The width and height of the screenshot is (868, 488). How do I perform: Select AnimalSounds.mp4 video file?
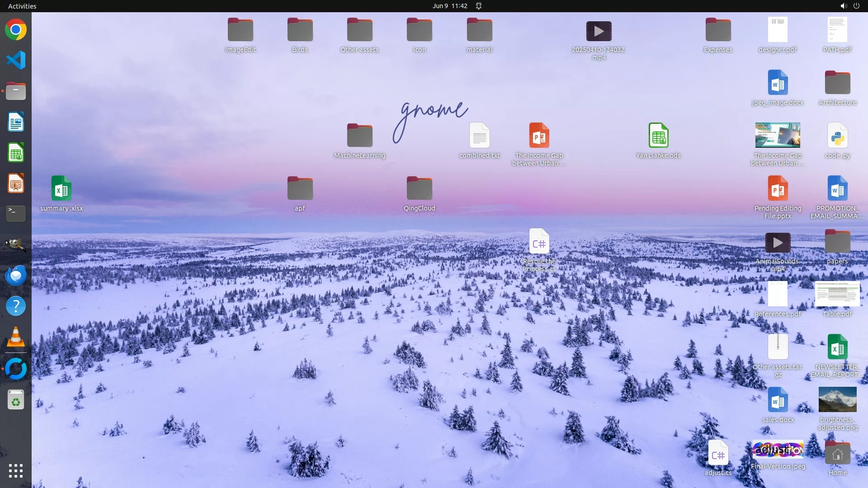coord(778,243)
